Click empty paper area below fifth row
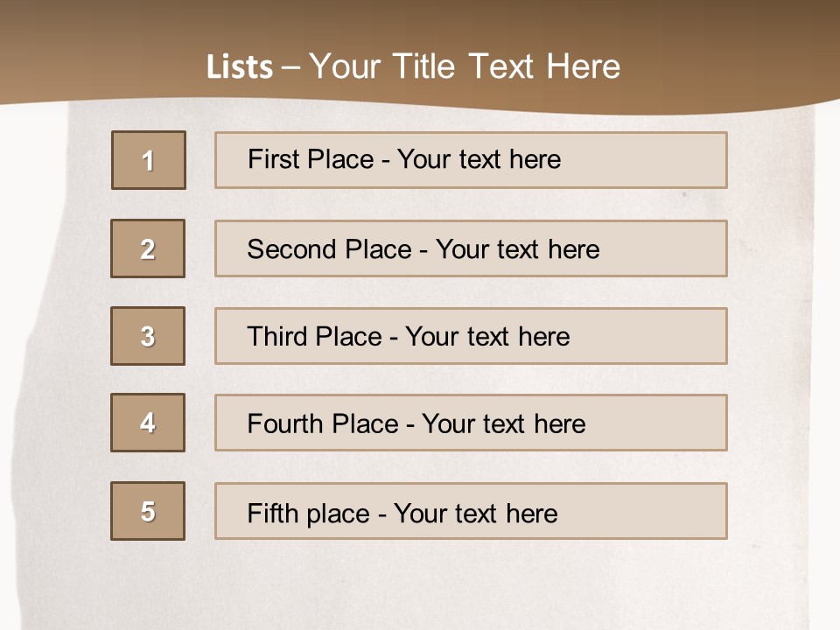The height and width of the screenshot is (630, 840). [420, 582]
